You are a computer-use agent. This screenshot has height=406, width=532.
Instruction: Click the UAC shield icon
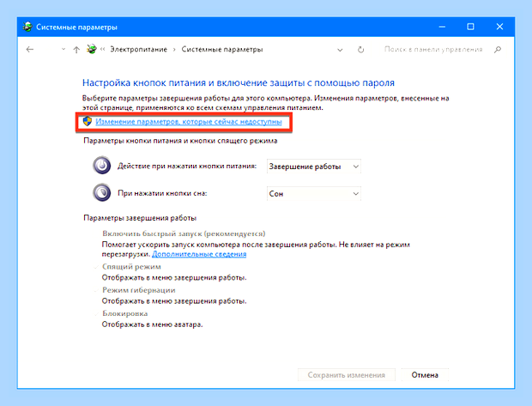[x=88, y=121]
